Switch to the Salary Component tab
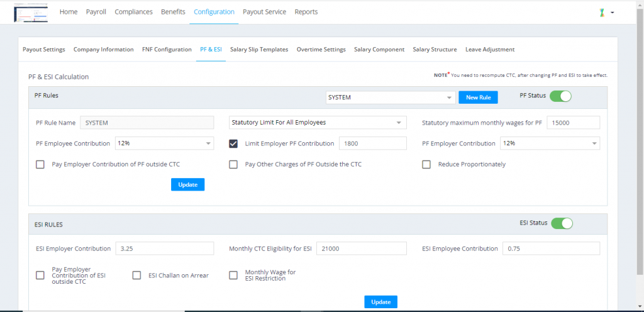The width and height of the screenshot is (644, 312). [x=379, y=50]
